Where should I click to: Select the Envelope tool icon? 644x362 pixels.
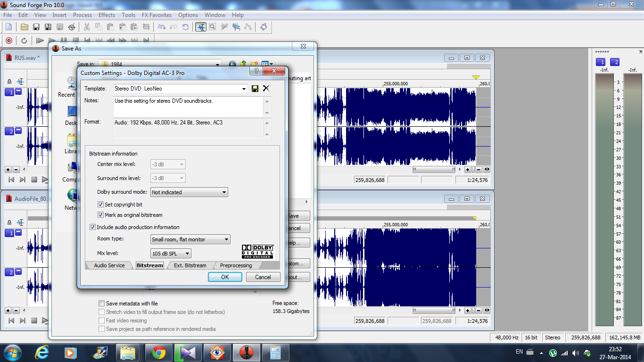click(x=248, y=27)
